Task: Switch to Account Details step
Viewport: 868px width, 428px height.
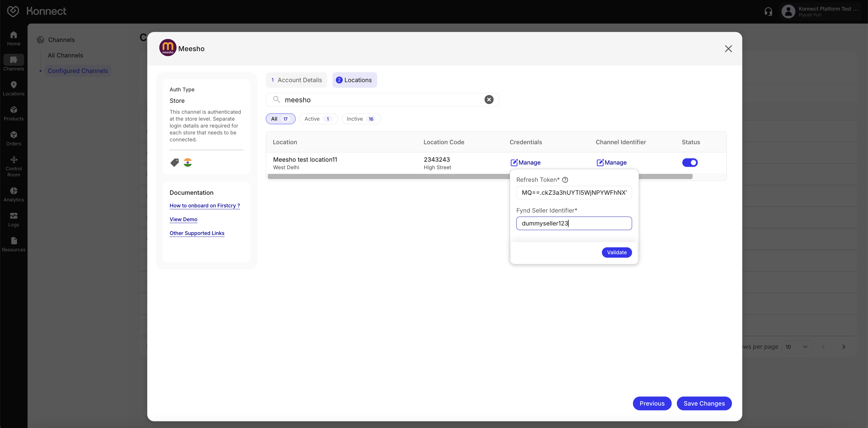Action: click(296, 80)
